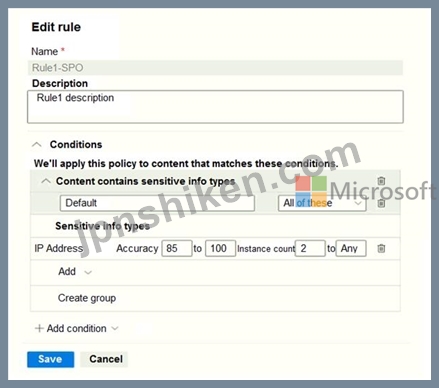Viewport: 439px width, 388px height.
Task: Open the All of these dropdown
Action: point(322,203)
